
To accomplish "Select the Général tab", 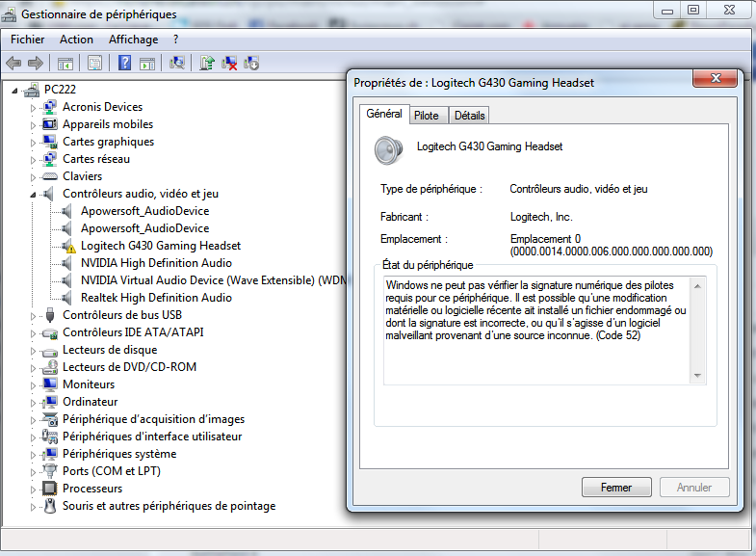I will click(384, 114).
